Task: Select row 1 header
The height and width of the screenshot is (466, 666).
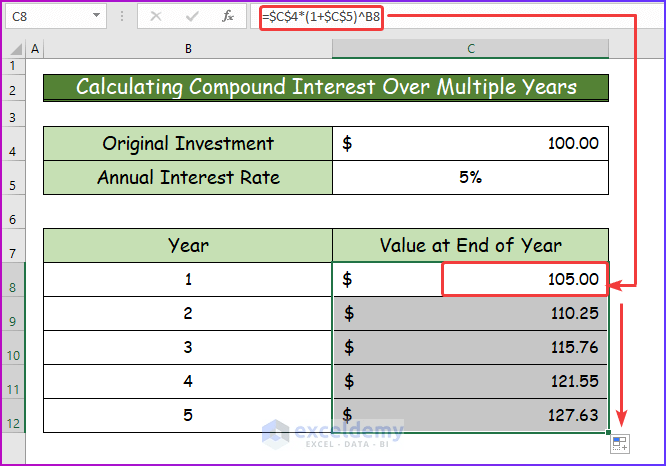Action: click(x=13, y=66)
